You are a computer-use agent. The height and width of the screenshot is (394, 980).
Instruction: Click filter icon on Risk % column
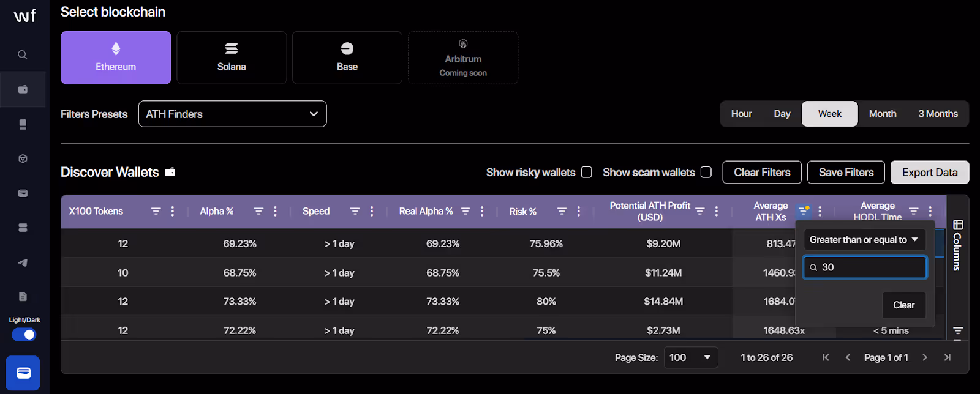click(562, 211)
